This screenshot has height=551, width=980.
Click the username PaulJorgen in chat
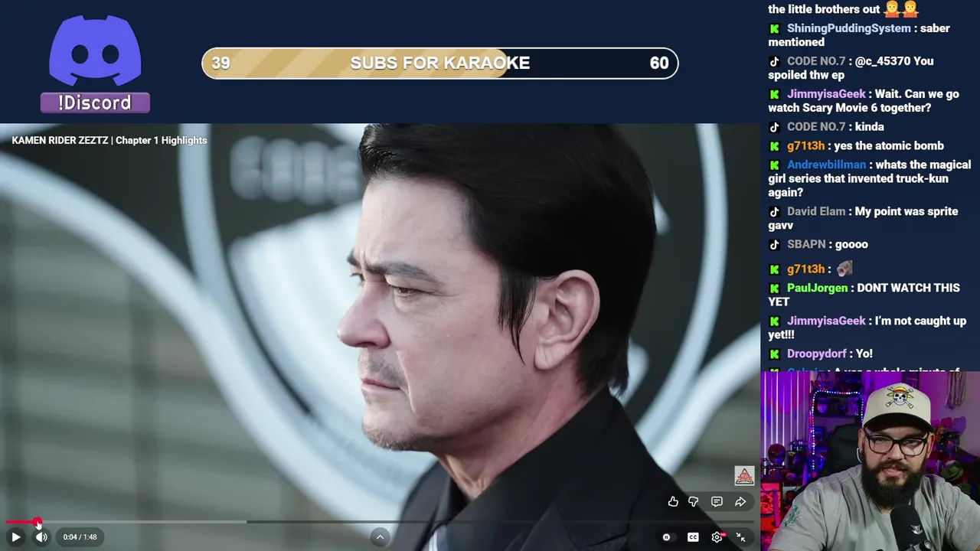817,288
